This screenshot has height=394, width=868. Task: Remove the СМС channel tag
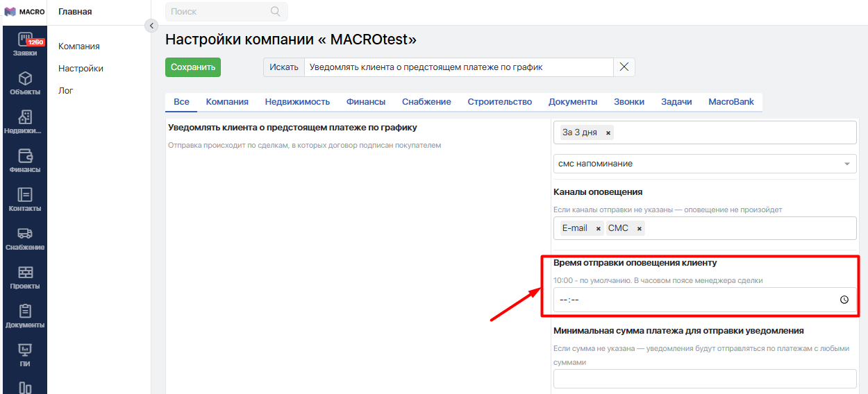(x=639, y=228)
